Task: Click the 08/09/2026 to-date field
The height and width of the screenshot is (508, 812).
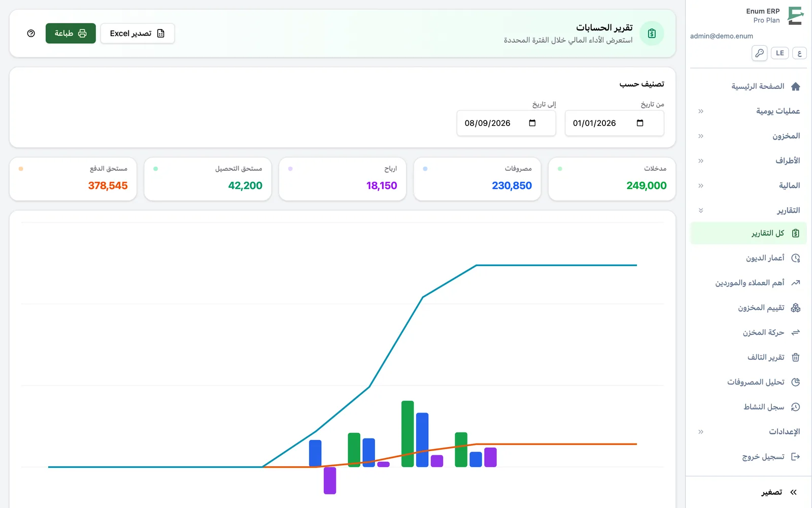Action: [506, 123]
